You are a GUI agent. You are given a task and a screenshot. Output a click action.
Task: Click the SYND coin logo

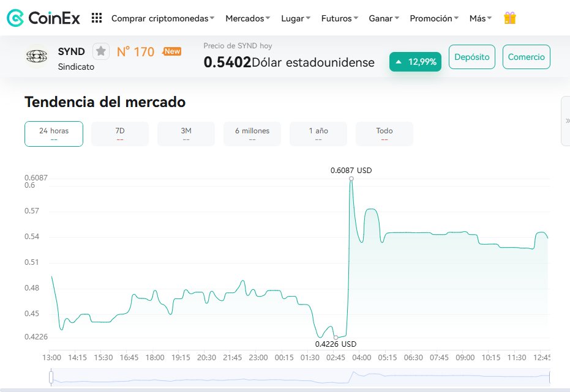[x=37, y=56]
